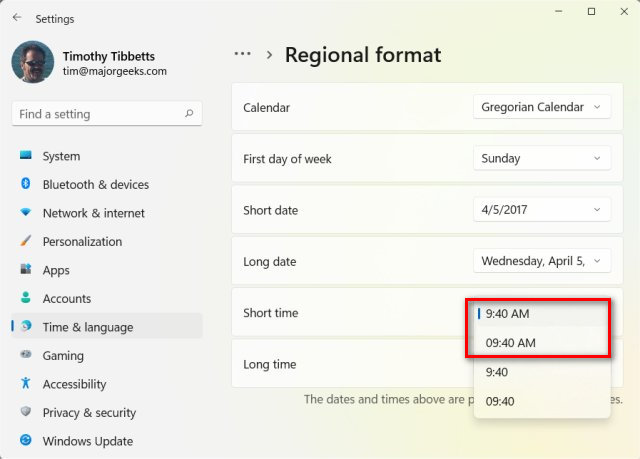
Task: Click the Accessibility figure icon
Action: 25,384
